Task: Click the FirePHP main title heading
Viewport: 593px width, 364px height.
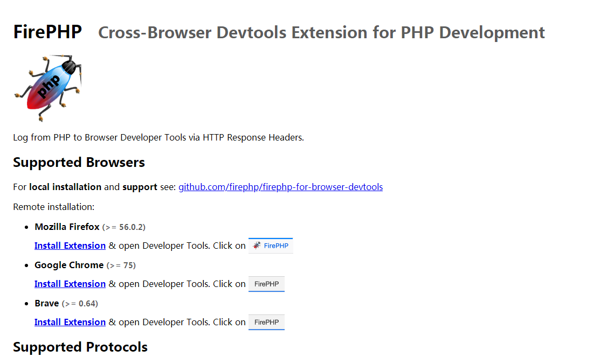Action: click(47, 32)
